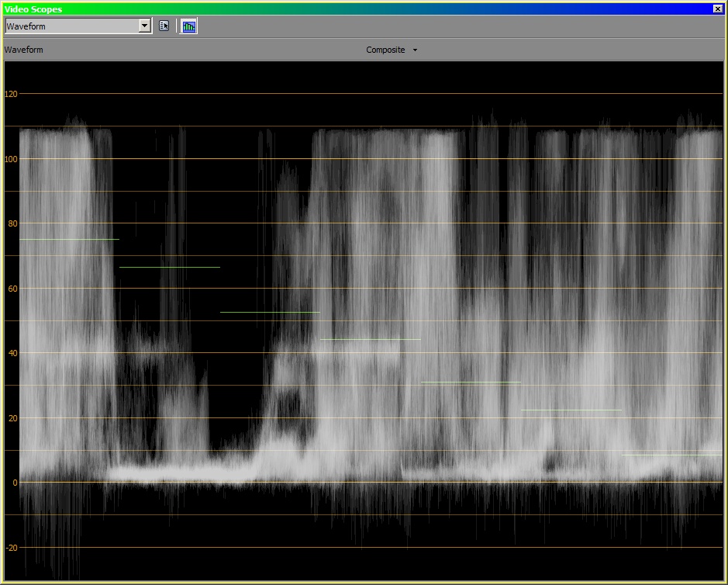Viewport: 728px width, 585px height.
Task: Expand the scope type dropdown arrow
Action: pos(144,26)
